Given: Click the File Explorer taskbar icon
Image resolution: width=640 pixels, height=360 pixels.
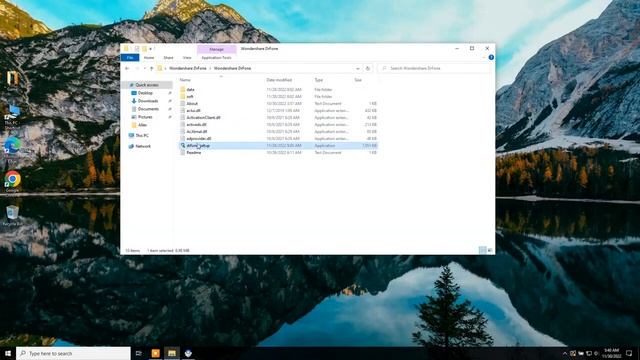Looking at the screenshot, I should pos(172,353).
